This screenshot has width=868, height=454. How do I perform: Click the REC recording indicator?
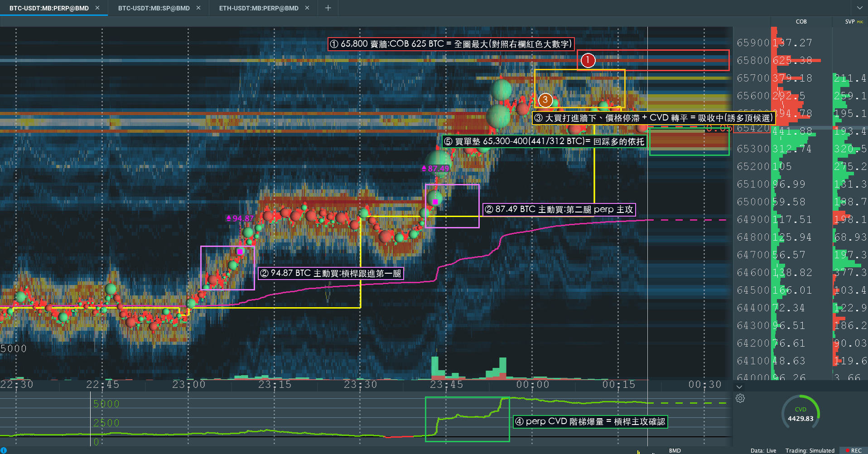tap(854, 450)
